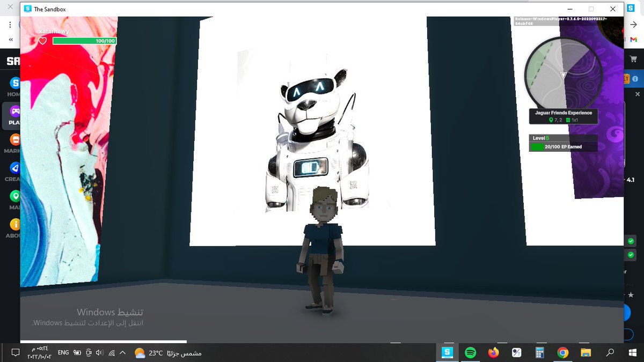Open the About info icon in sidebar

[15, 224]
